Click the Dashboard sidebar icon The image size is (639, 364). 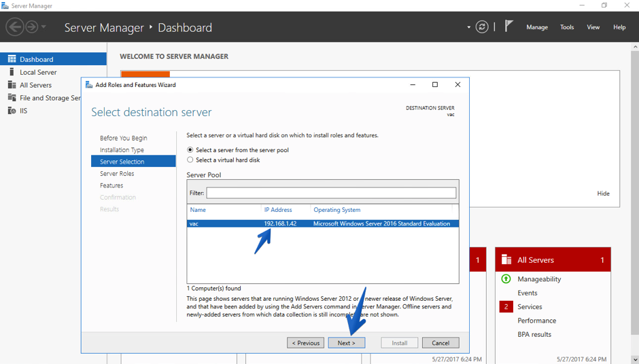click(x=12, y=59)
